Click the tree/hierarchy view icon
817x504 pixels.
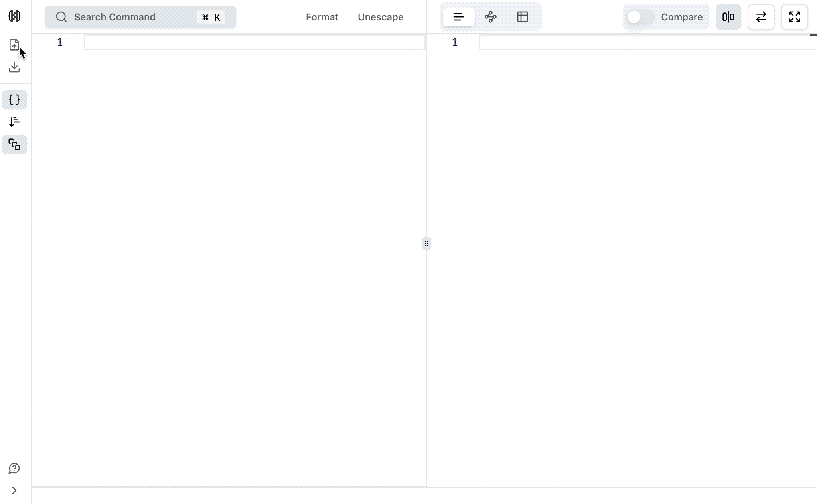[490, 17]
